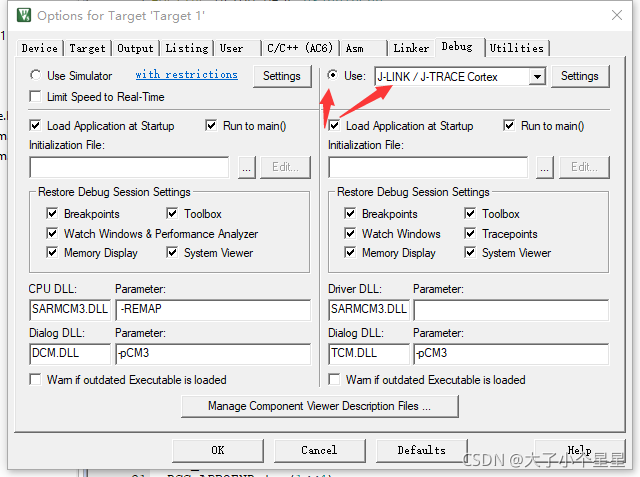Viewport: 640px width, 477px height.
Task: Switch to the Device tab
Action: click(x=40, y=48)
